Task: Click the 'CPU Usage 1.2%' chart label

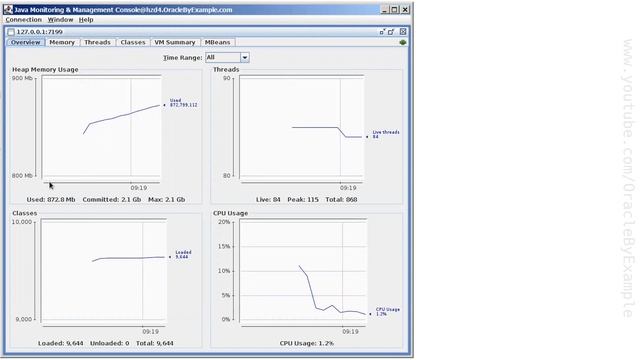Action: click(x=387, y=311)
